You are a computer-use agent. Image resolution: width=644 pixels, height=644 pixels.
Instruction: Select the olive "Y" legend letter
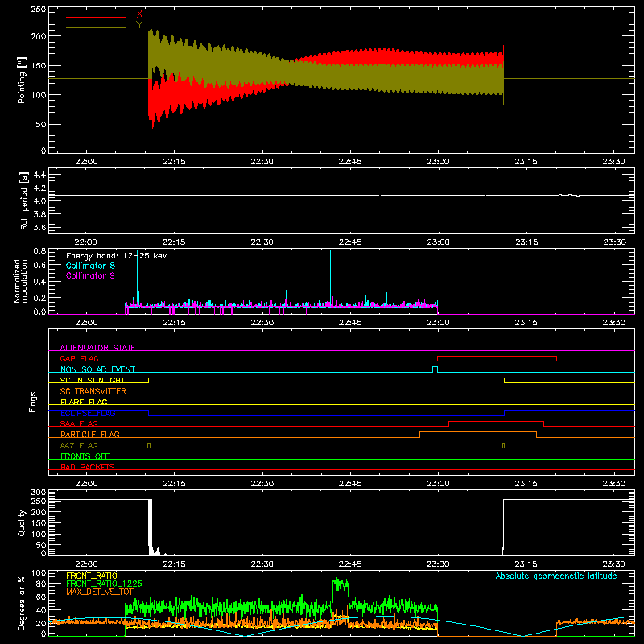[139, 25]
